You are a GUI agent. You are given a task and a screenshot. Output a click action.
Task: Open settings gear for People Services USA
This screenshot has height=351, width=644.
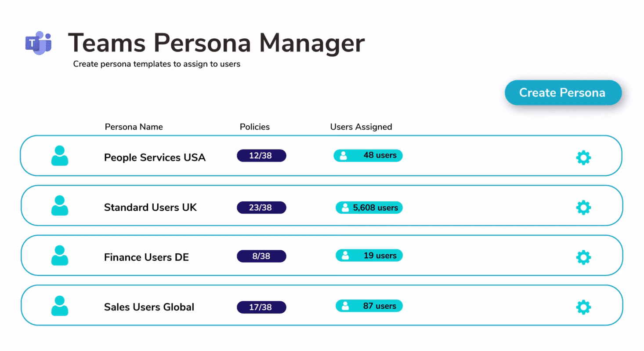point(583,158)
